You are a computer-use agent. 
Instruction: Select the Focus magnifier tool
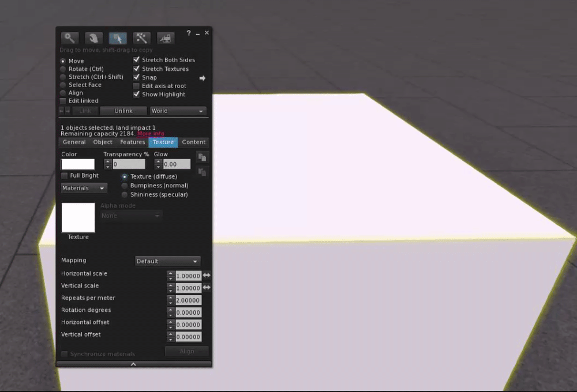tap(70, 38)
